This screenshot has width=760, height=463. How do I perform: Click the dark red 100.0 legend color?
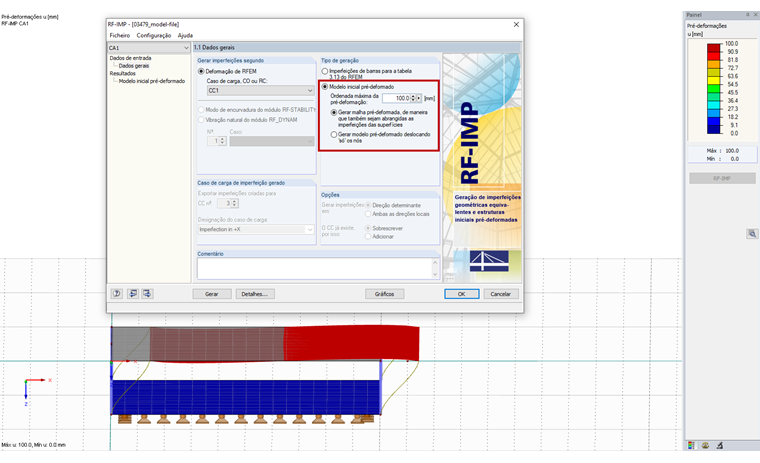coord(714,48)
